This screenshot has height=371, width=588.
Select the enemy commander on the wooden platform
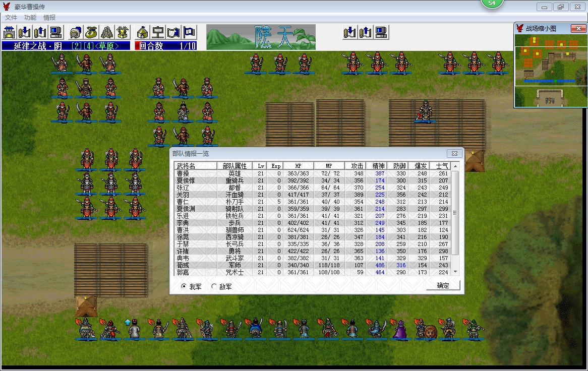426,111
